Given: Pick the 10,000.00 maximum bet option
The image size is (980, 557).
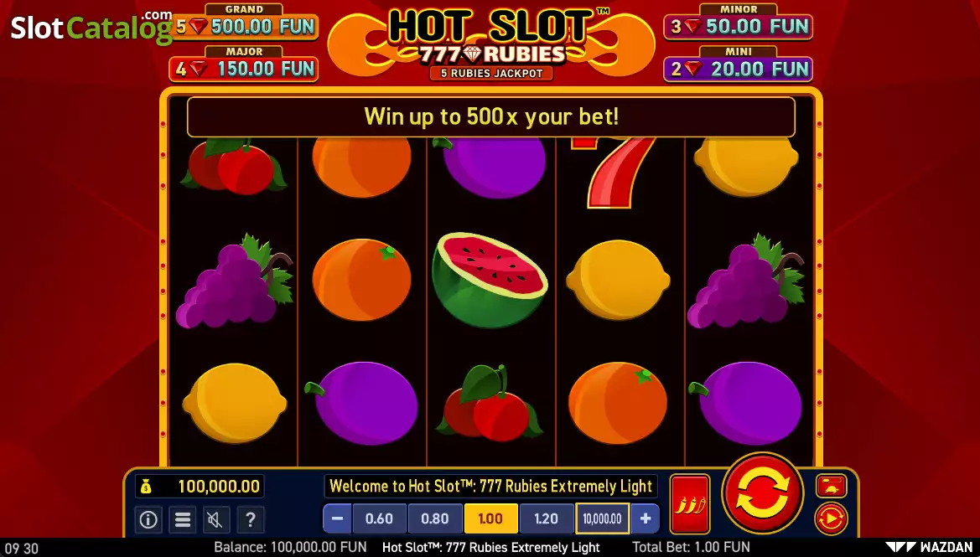Looking at the screenshot, I should pyautogui.click(x=603, y=519).
